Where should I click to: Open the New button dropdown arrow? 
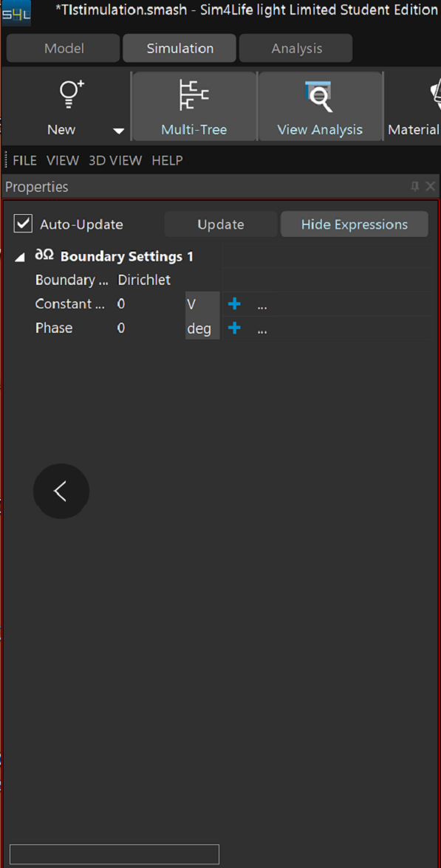click(x=118, y=131)
